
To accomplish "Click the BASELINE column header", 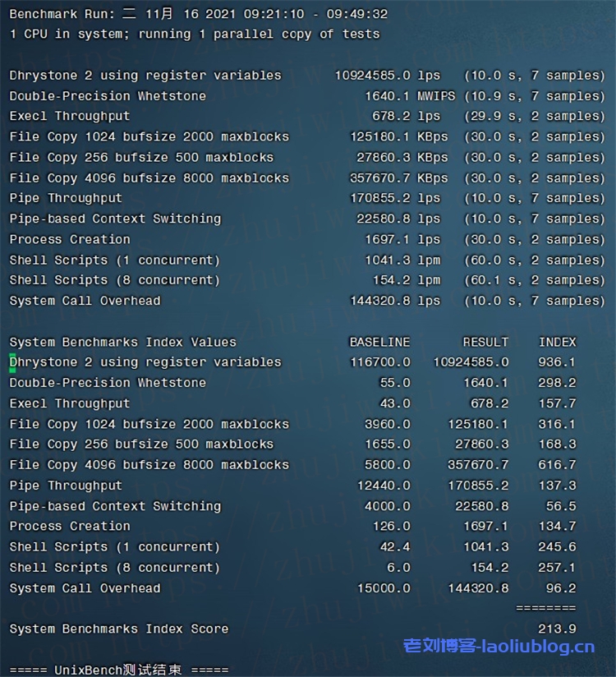I will coord(379,343).
